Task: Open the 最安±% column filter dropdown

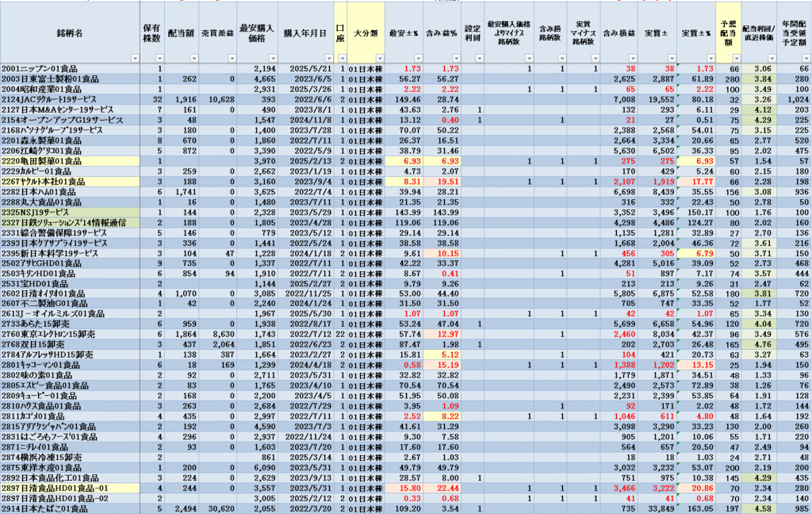Action: click(418, 59)
